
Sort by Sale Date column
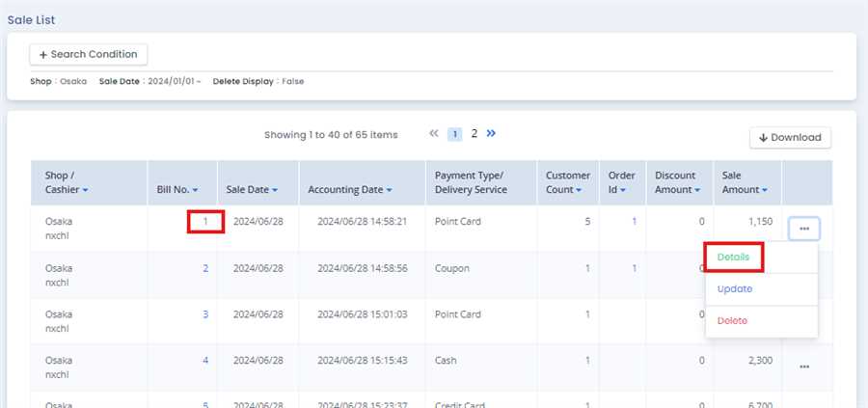point(252,190)
